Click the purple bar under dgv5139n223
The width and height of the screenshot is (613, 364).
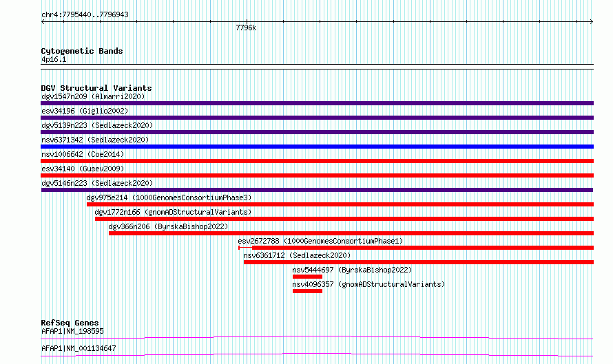pyautogui.click(x=317, y=132)
